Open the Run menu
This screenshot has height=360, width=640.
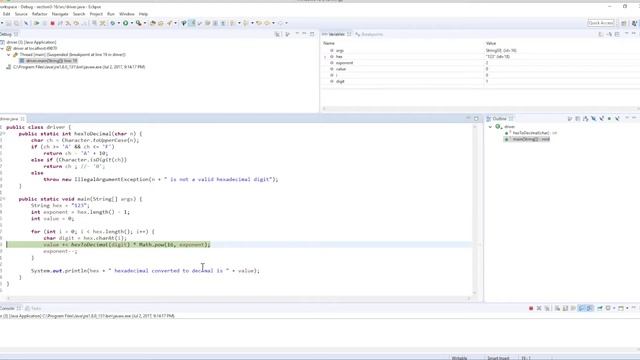[111, 14]
